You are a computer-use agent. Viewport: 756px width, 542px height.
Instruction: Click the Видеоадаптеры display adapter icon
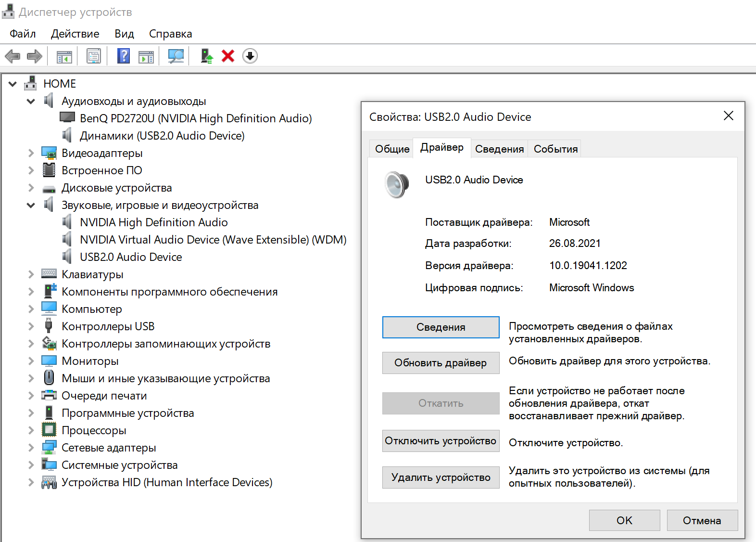tap(49, 153)
